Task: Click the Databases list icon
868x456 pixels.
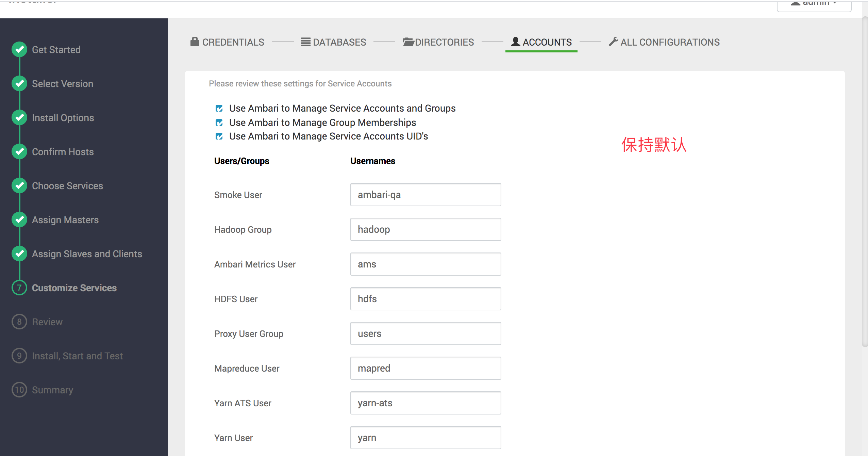Action: tap(305, 42)
